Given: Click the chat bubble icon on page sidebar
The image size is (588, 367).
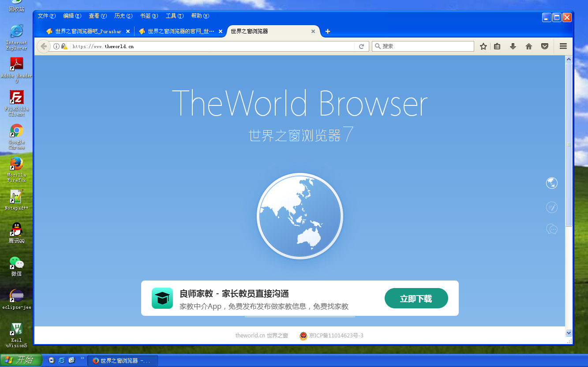Looking at the screenshot, I should (x=551, y=229).
